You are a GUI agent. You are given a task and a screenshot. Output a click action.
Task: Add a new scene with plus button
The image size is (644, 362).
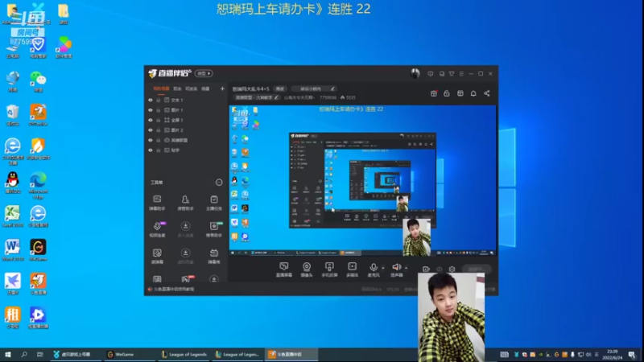pyautogui.click(x=222, y=88)
